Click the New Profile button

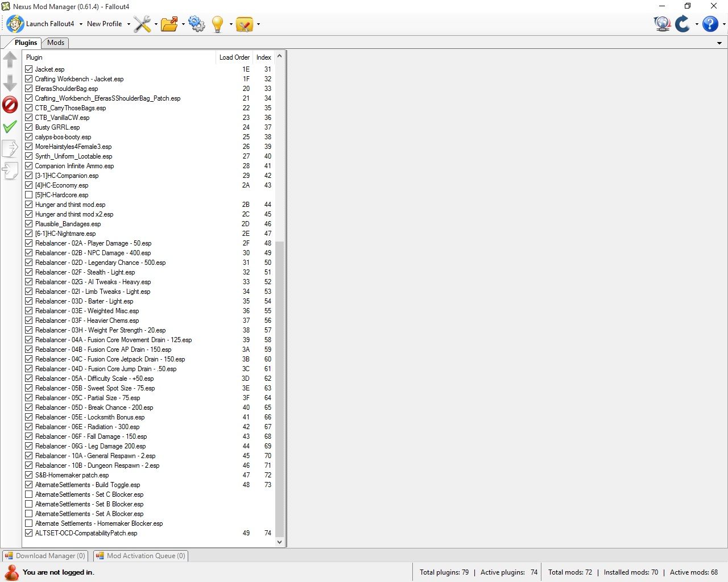[105, 24]
